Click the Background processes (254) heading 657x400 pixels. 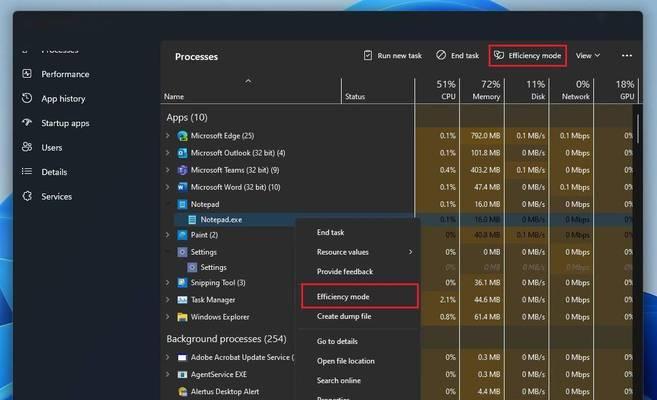(226, 338)
